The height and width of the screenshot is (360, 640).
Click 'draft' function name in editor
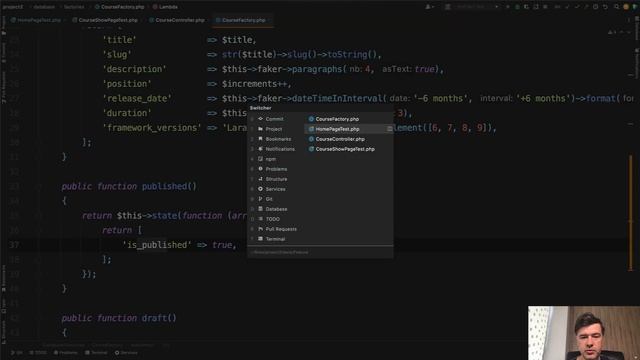[154, 318]
